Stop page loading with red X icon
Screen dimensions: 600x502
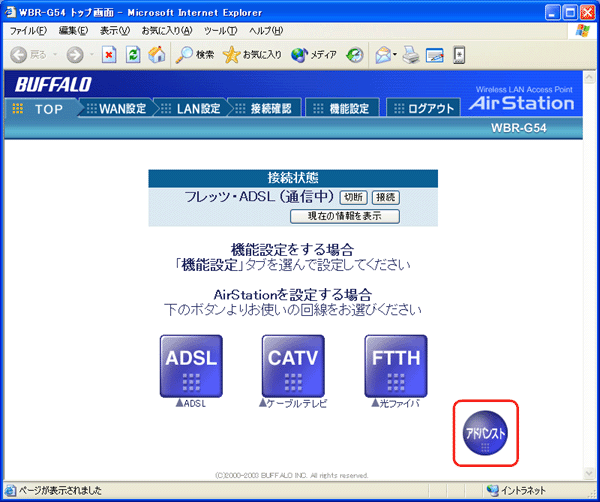tap(109, 55)
